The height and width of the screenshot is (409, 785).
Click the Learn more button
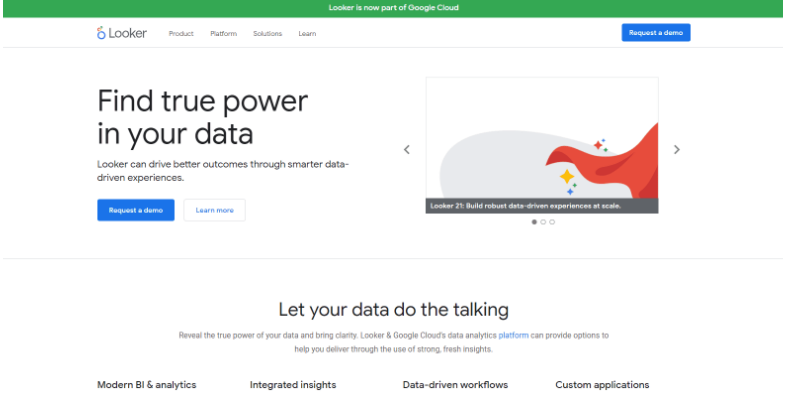214,210
